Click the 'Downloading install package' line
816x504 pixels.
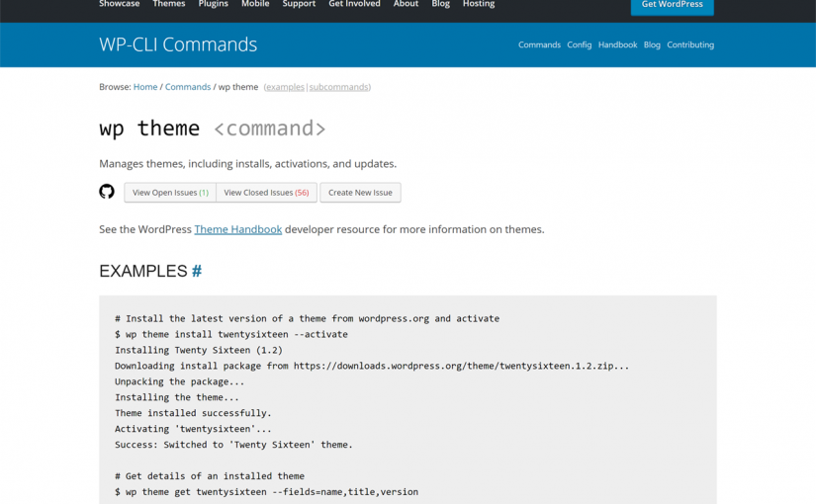tap(372, 366)
